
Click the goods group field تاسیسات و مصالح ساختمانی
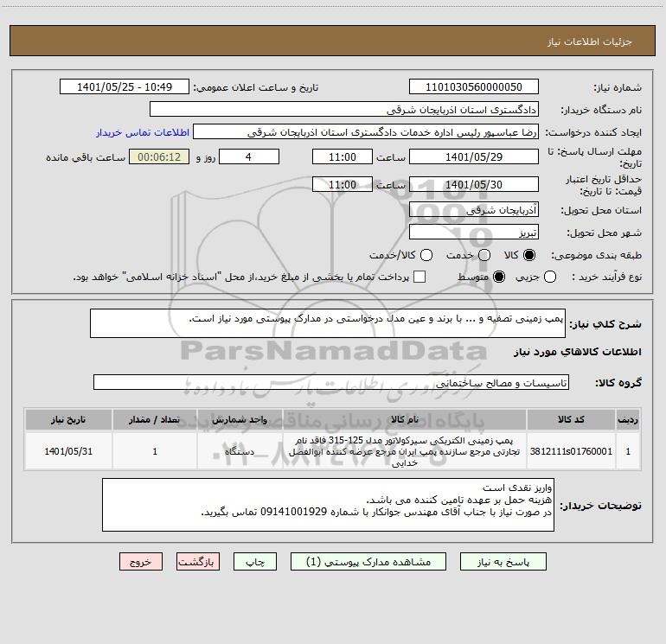331,382
